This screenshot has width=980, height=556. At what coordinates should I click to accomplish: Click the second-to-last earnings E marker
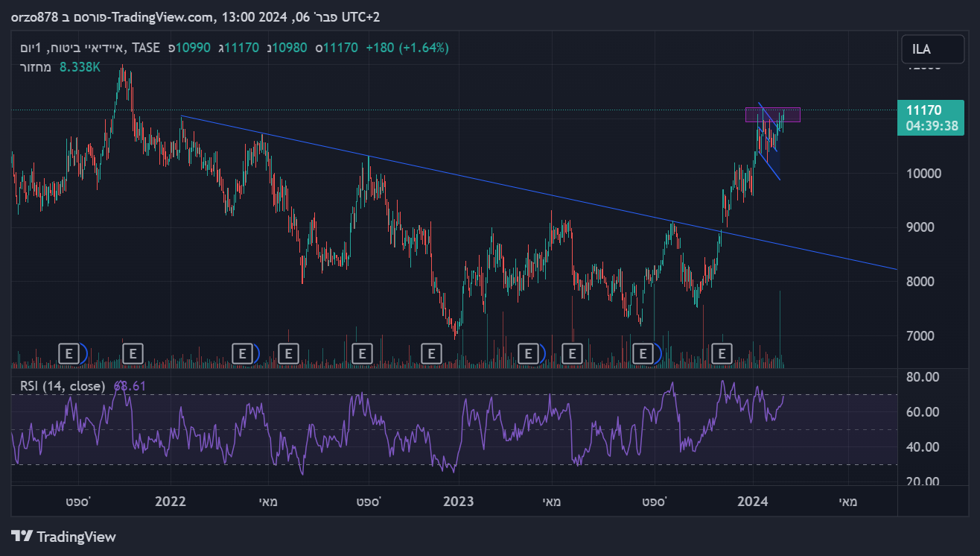click(642, 353)
